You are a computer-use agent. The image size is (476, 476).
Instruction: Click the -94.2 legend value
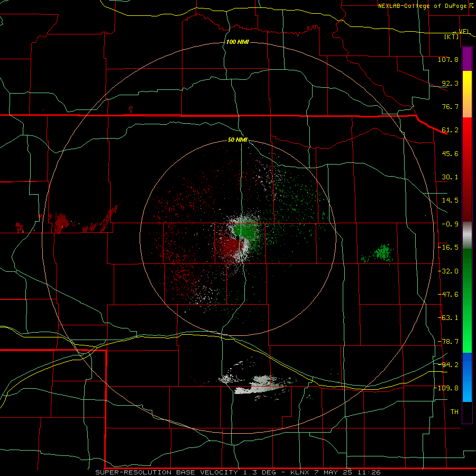tap(448, 364)
